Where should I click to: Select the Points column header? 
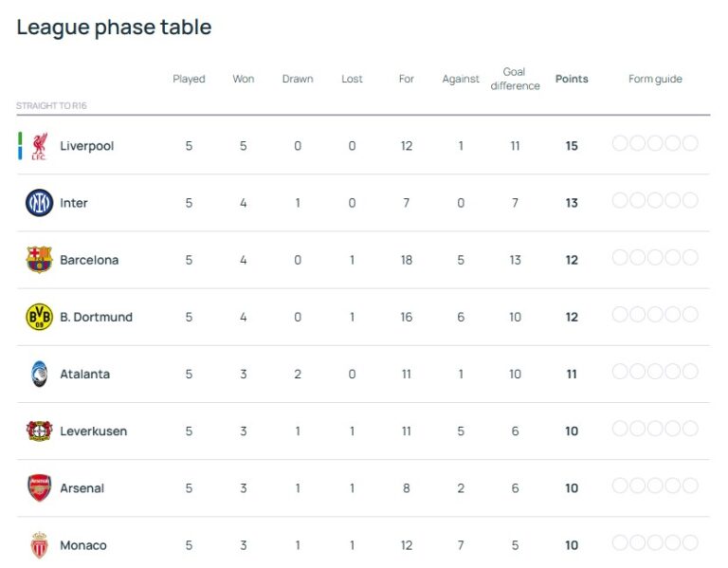coord(572,79)
